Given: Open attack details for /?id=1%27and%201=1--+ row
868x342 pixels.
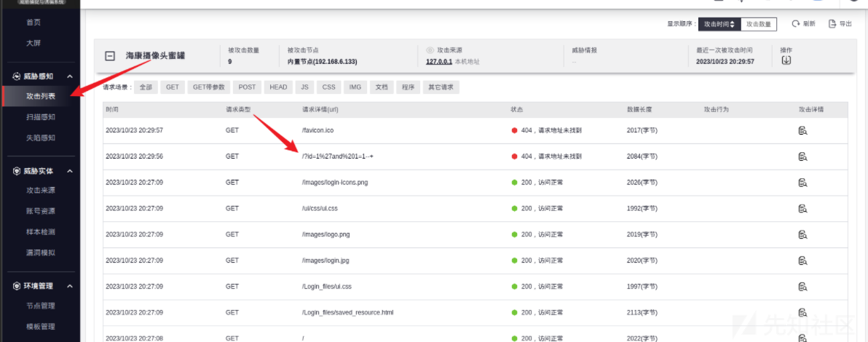Looking at the screenshot, I should pos(802,156).
